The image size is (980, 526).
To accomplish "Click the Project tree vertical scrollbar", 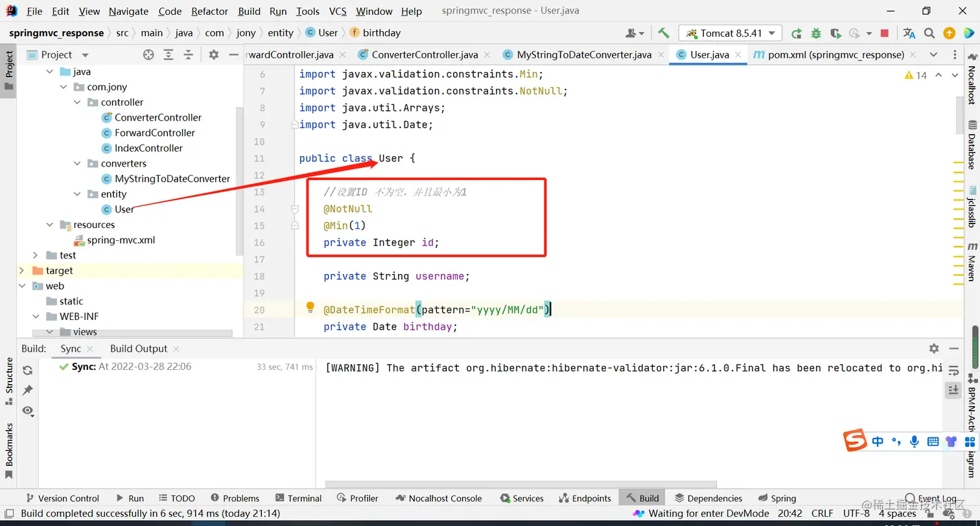I will (x=239, y=181).
